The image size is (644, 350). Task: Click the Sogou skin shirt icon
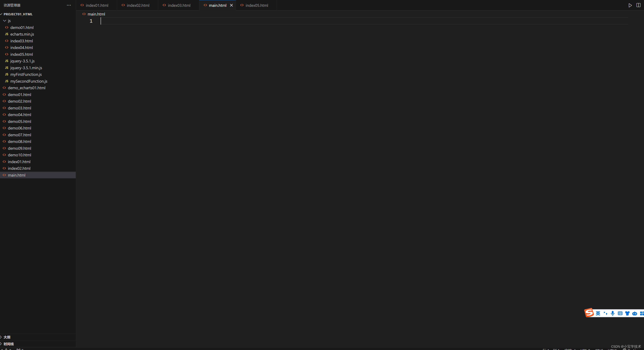pyautogui.click(x=627, y=313)
